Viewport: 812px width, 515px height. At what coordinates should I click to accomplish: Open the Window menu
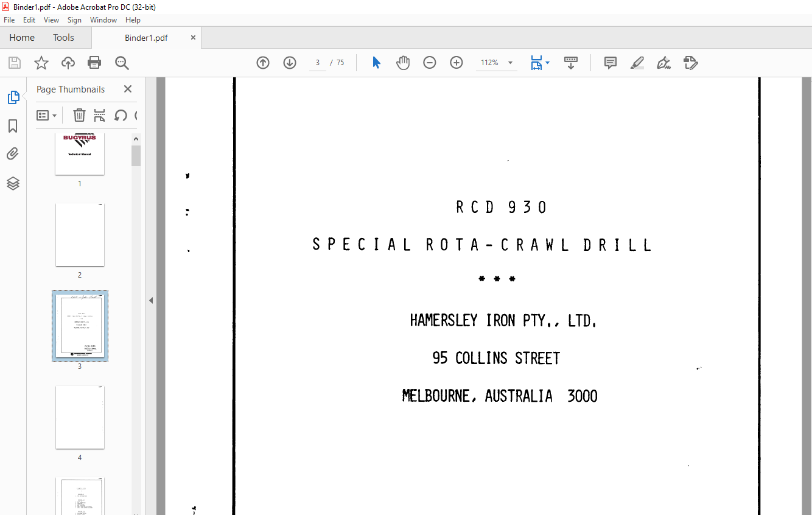point(103,20)
